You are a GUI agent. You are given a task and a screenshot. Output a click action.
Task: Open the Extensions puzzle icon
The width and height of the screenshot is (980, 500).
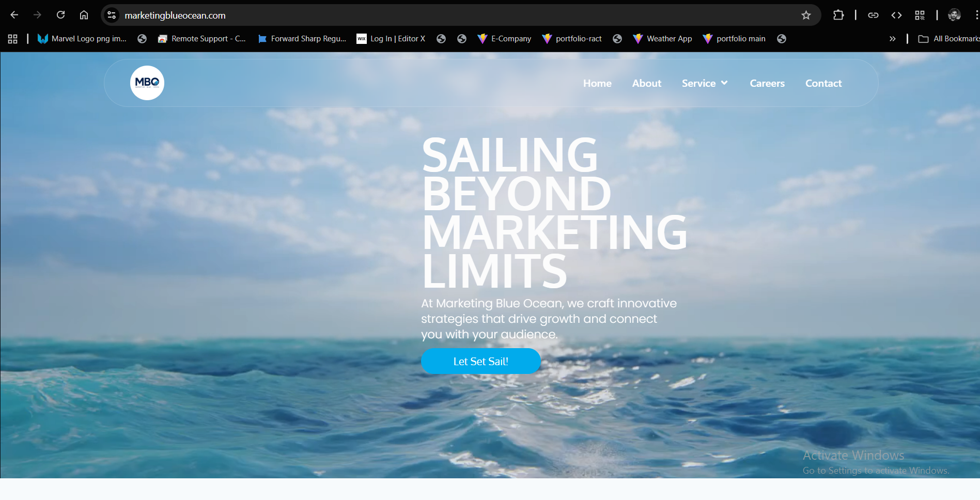click(838, 15)
